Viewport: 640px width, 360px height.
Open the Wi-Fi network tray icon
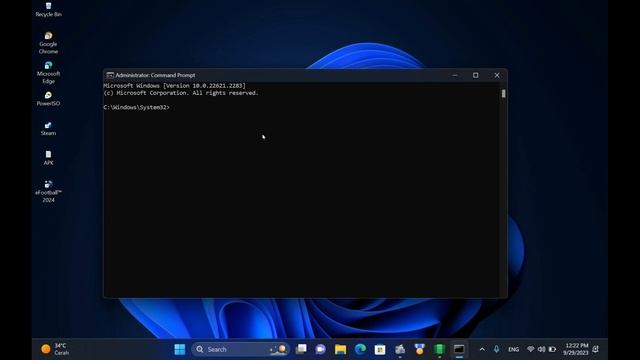(x=531, y=349)
